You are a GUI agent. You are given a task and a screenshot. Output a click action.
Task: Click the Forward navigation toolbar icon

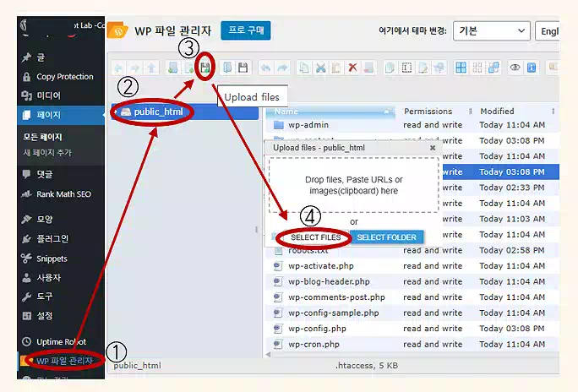pos(135,68)
